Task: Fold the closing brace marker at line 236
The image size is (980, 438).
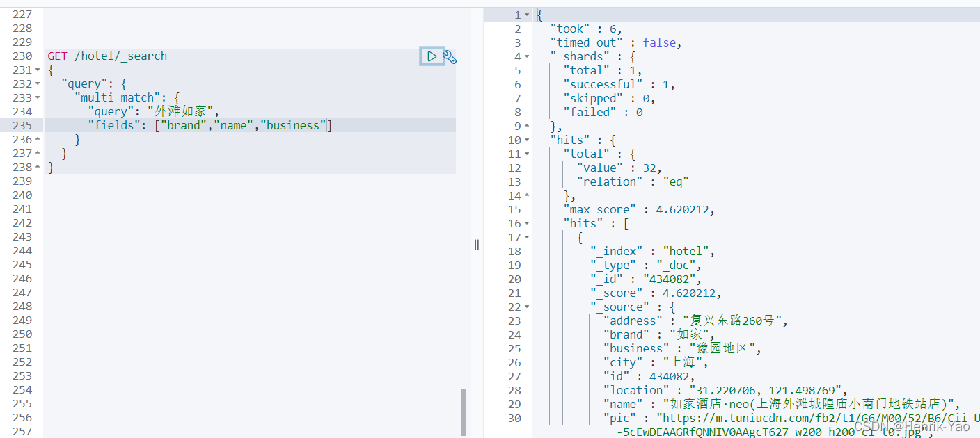Action: pyautogui.click(x=38, y=140)
